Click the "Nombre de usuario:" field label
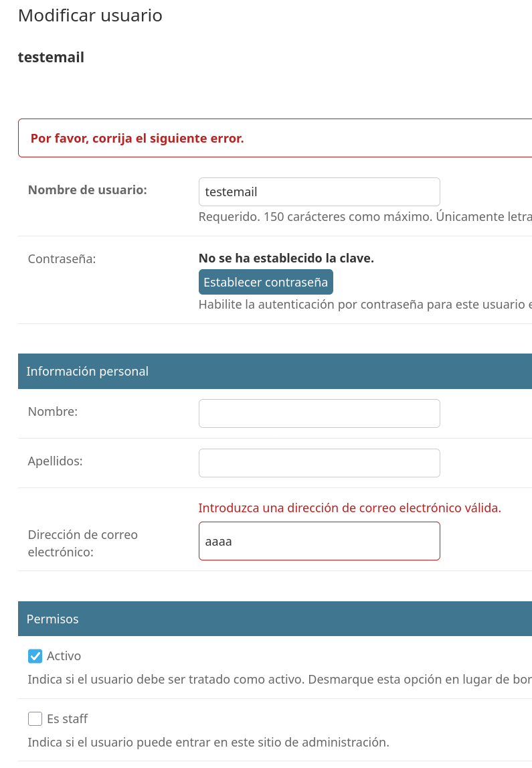Viewport: 532px width, 768px height. tap(87, 190)
